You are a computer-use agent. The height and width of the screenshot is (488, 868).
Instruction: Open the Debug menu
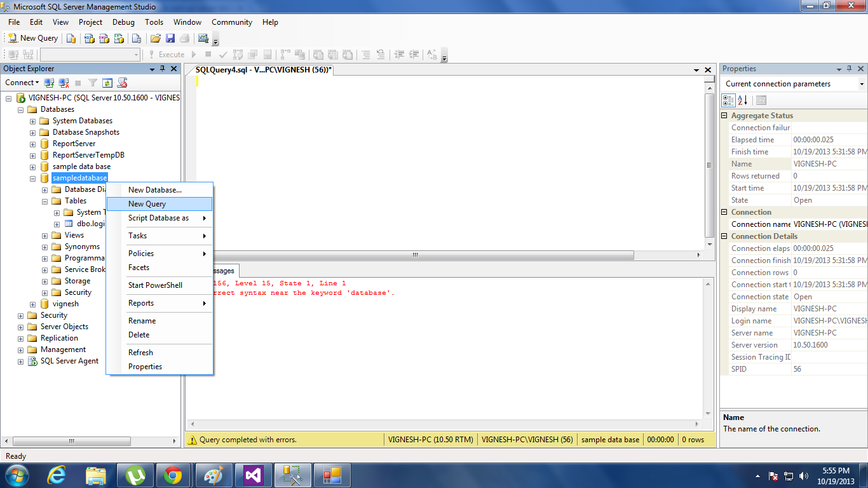coord(123,22)
